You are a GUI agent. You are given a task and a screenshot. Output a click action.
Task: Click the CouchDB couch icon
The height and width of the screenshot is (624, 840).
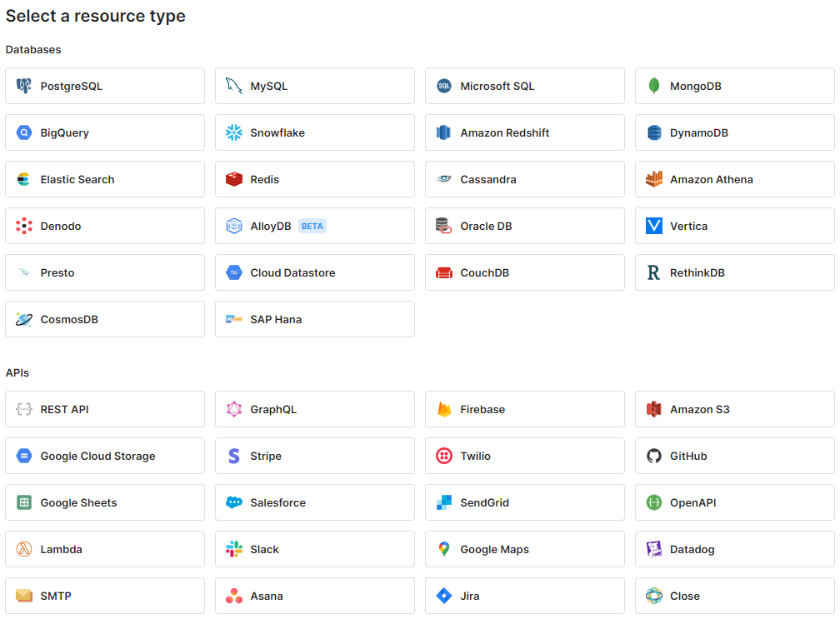(x=443, y=272)
